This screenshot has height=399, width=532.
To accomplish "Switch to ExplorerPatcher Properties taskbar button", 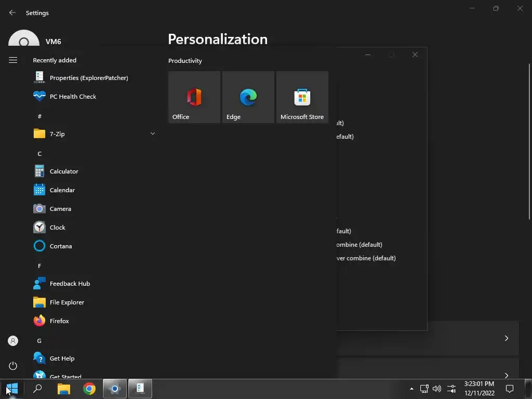I will point(140,389).
